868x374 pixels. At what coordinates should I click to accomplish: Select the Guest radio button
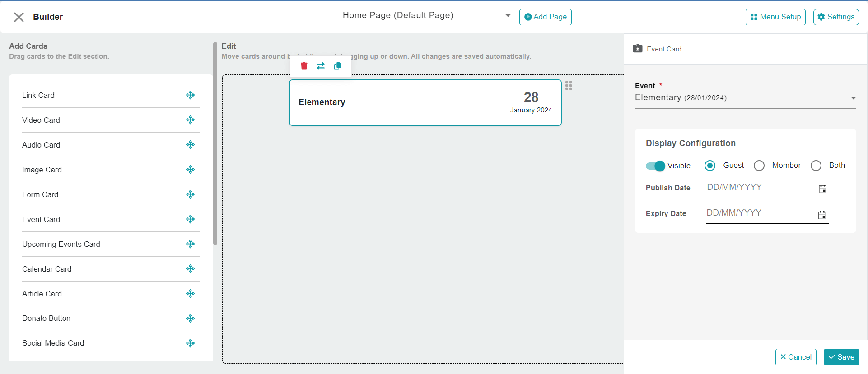tap(710, 166)
